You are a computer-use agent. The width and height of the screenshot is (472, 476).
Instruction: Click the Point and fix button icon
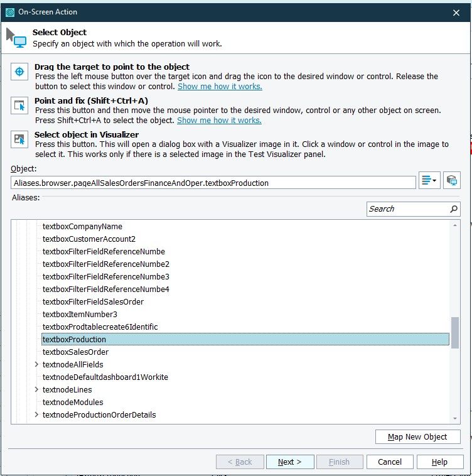click(19, 105)
